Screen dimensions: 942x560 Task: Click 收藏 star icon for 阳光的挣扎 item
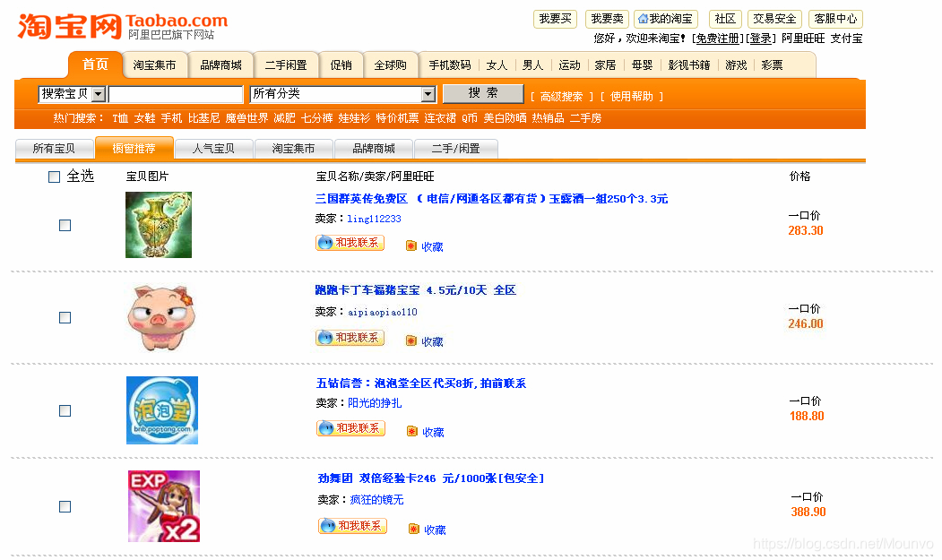411,431
